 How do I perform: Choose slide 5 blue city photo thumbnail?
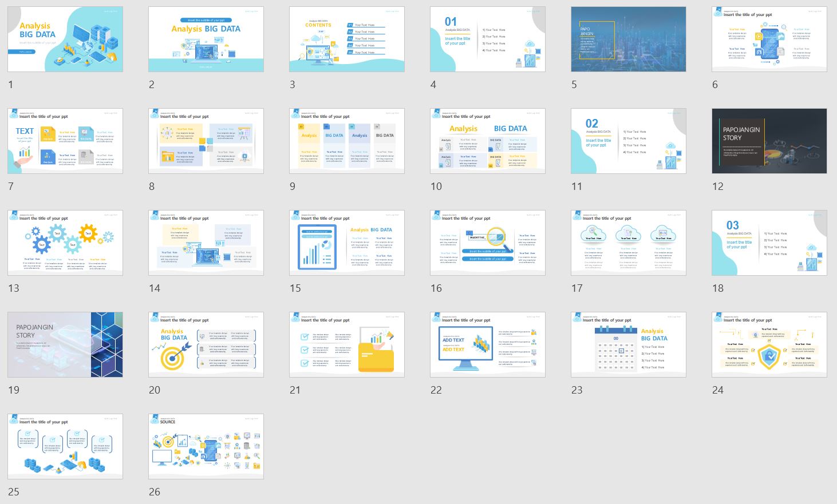(x=629, y=39)
